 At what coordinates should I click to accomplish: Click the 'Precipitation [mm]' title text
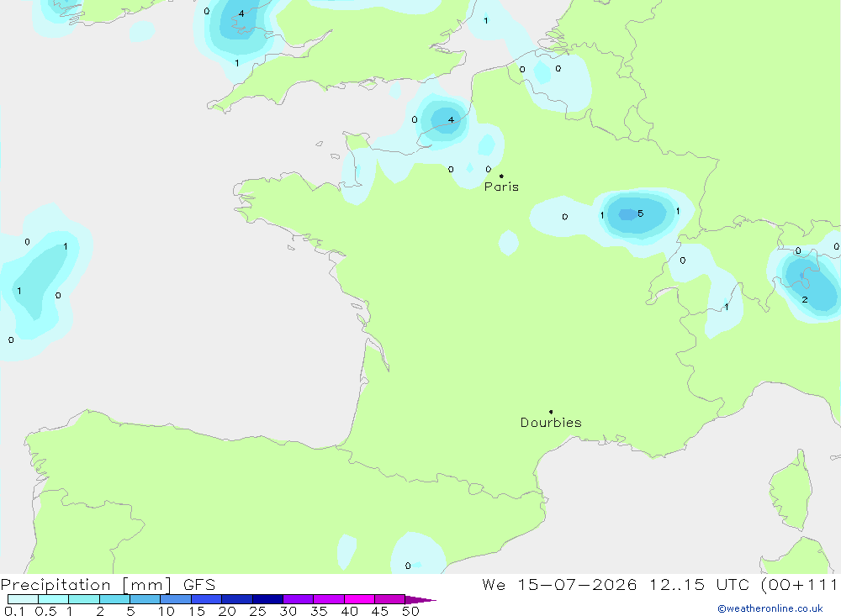[86, 585]
